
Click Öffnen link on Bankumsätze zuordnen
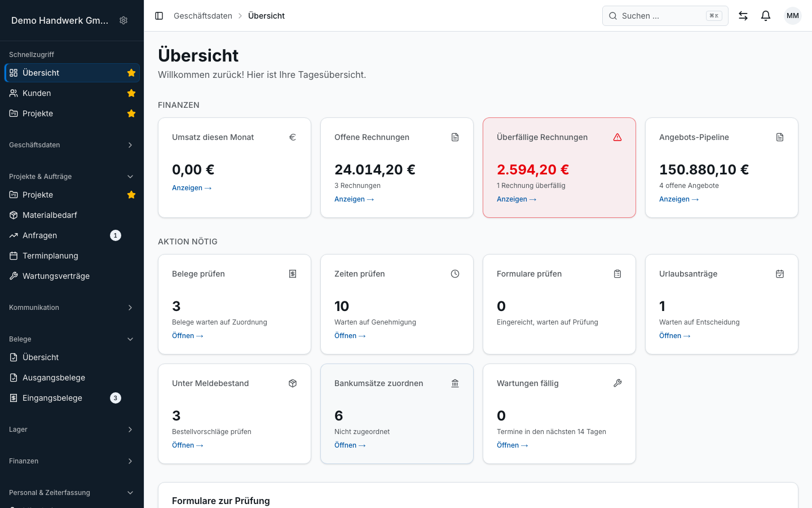click(350, 445)
